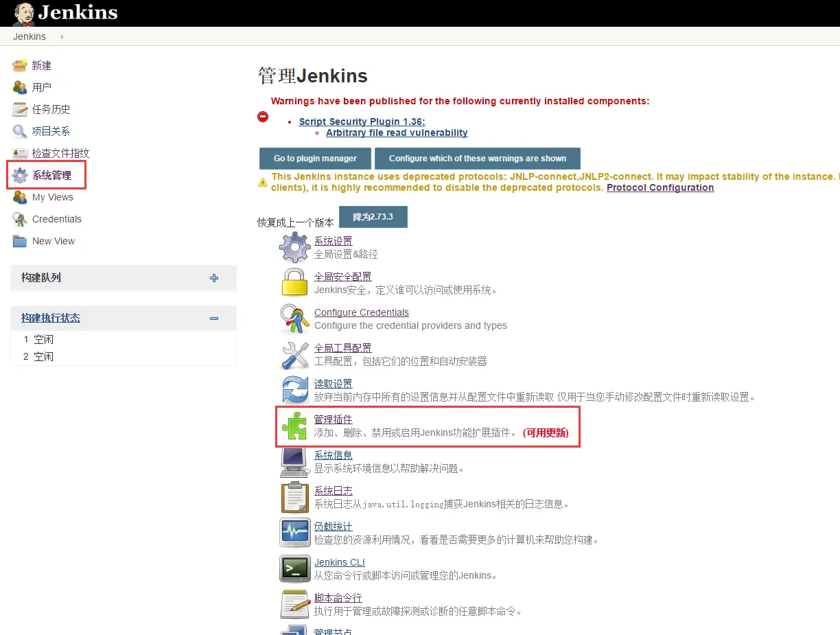Expand the 构建队列 panel with plus
The width and height of the screenshot is (840, 635).
(x=214, y=278)
